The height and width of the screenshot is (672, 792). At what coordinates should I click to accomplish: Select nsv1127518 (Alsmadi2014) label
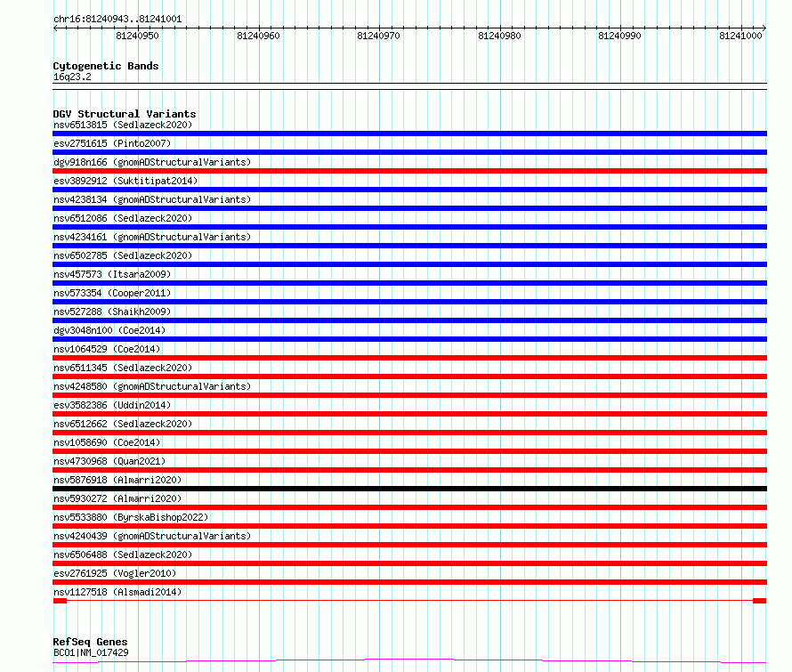(x=117, y=592)
